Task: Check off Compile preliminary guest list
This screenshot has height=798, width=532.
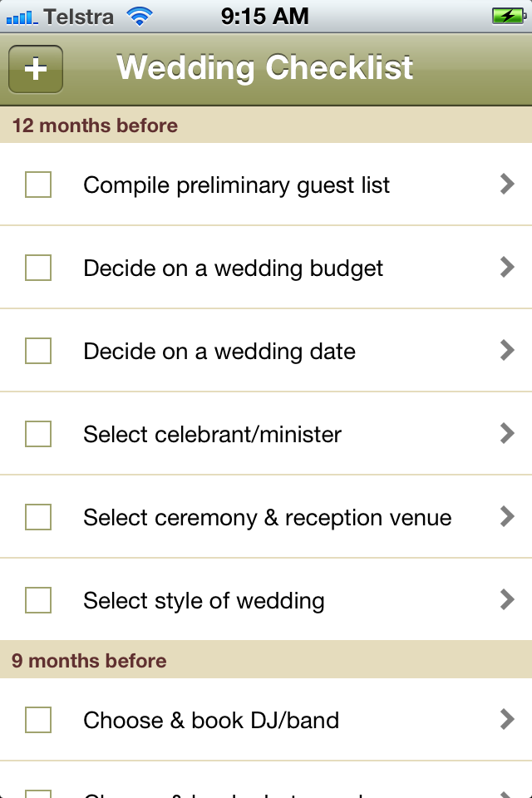Action: coord(38,185)
